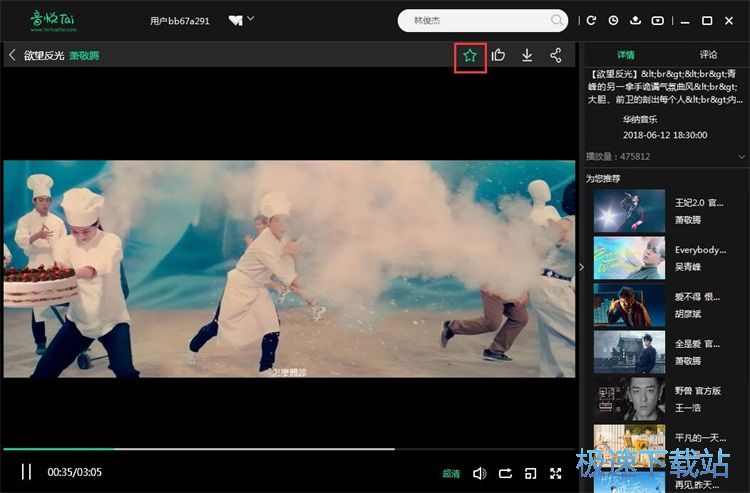Click the video frame area

289,269
